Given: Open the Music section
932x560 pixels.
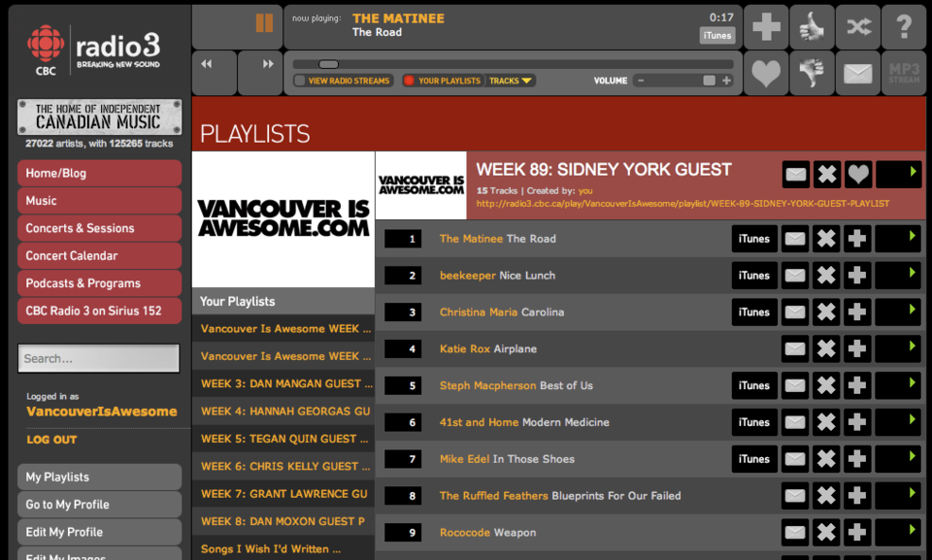Looking at the screenshot, I should (99, 200).
